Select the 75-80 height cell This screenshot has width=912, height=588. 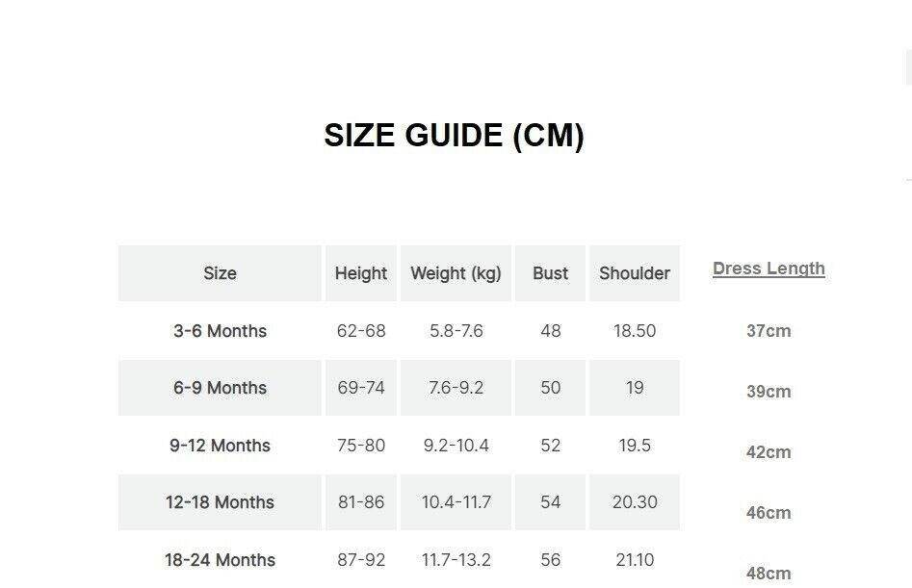(x=361, y=446)
